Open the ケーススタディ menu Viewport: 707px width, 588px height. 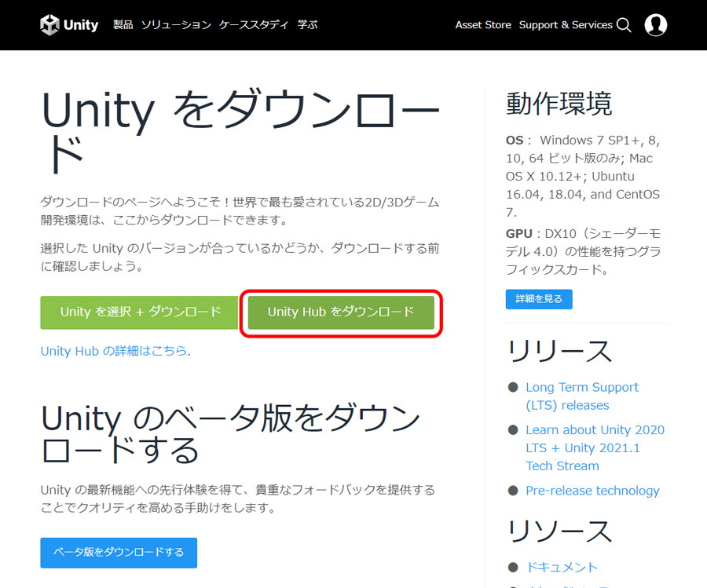point(254,25)
